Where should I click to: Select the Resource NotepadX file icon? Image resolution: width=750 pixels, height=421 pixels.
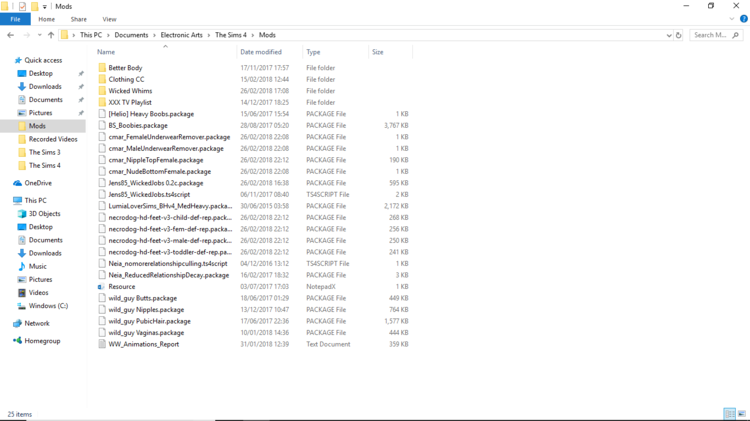point(101,287)
